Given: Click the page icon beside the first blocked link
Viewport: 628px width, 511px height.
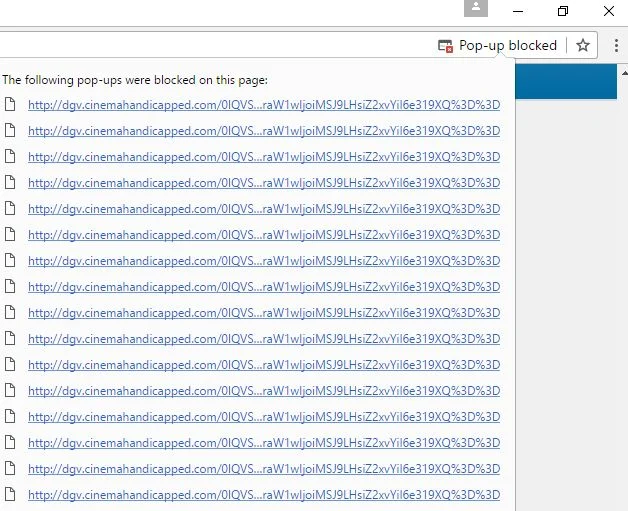Looking at the screenshot, I should pyautogui.click(x=10, y=105).
